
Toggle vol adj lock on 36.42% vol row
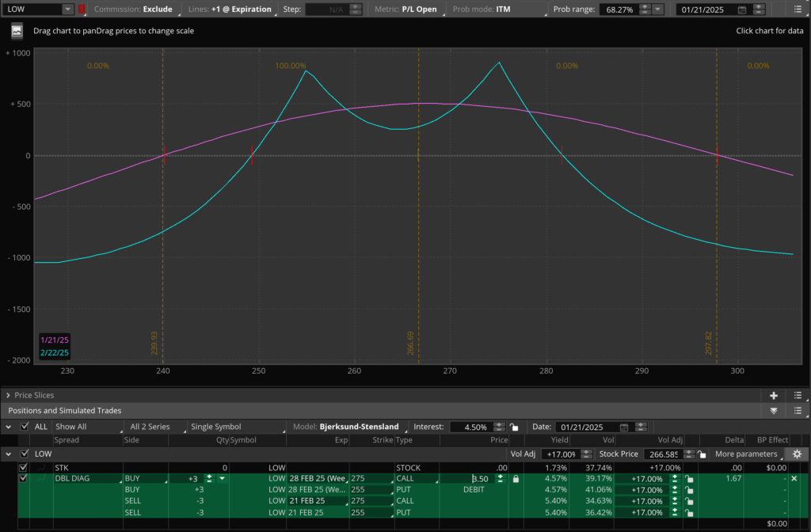point(689,512)
